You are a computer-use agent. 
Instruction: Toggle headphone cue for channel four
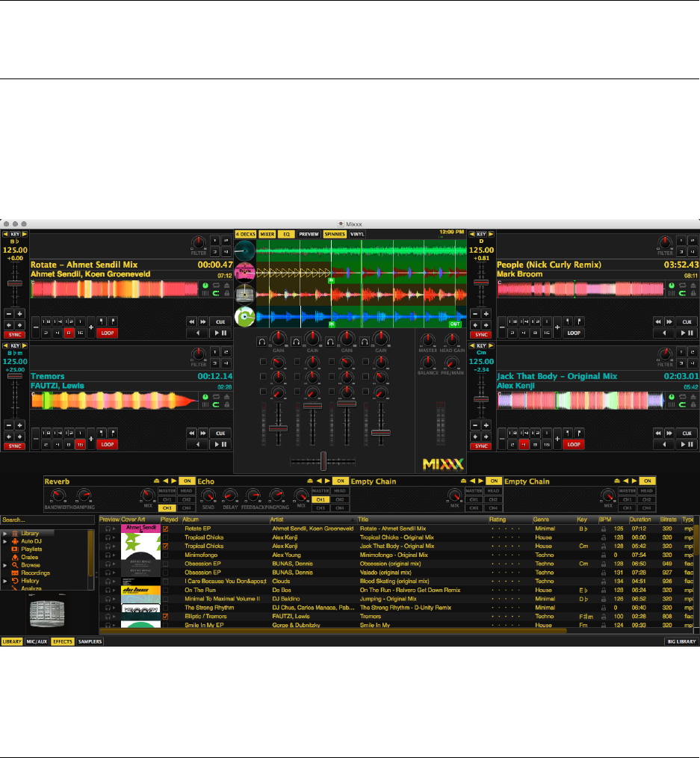(x=365, y=342)
